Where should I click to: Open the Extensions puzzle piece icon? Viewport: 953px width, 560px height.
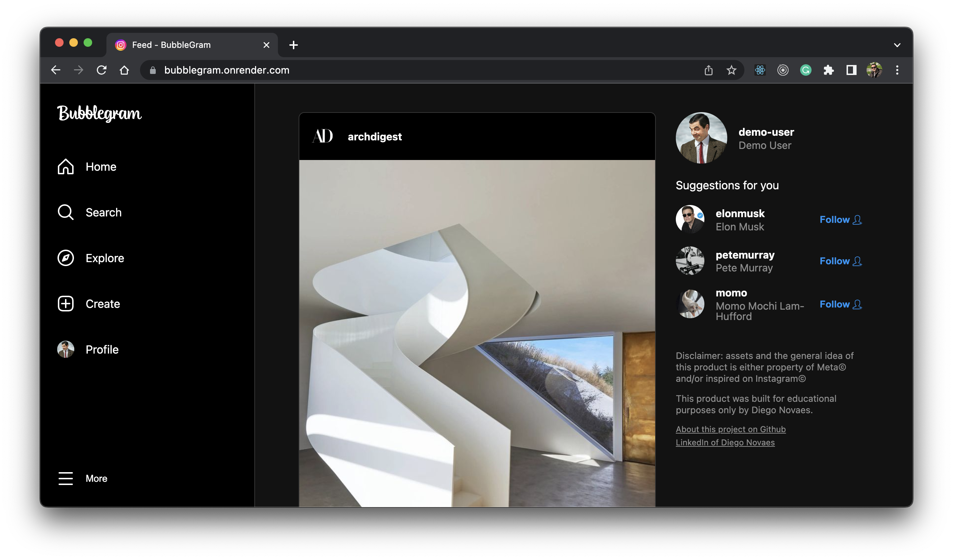pos(829,70)
